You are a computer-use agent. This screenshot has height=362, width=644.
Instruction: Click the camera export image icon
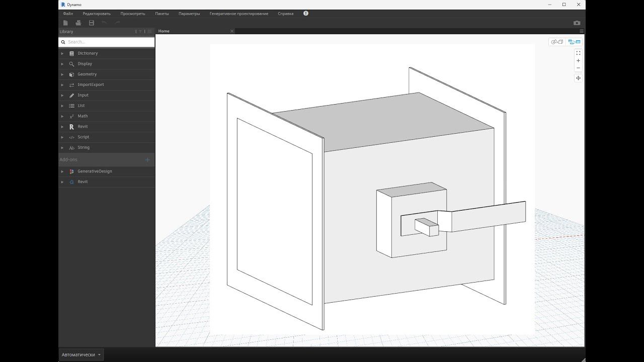pyautogui.click(x=577, y=23)
